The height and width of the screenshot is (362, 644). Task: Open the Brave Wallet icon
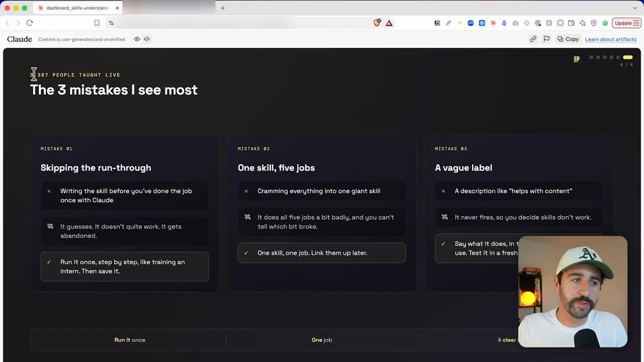(x=571, y=23)
